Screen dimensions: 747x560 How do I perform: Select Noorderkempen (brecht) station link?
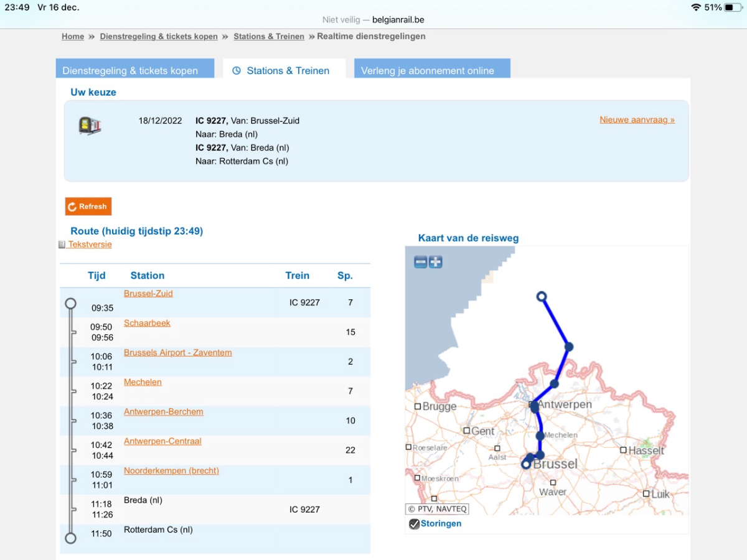pyautogui.click(x=171, y=471)
